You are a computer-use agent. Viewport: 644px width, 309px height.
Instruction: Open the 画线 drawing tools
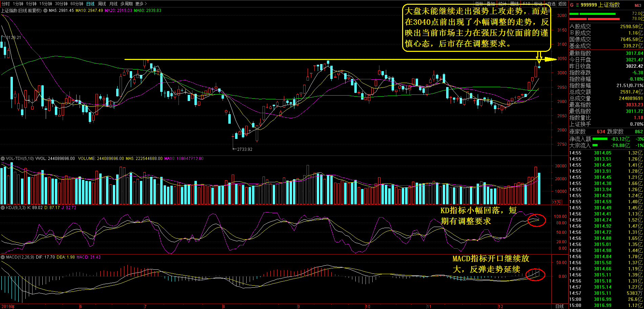514,4
